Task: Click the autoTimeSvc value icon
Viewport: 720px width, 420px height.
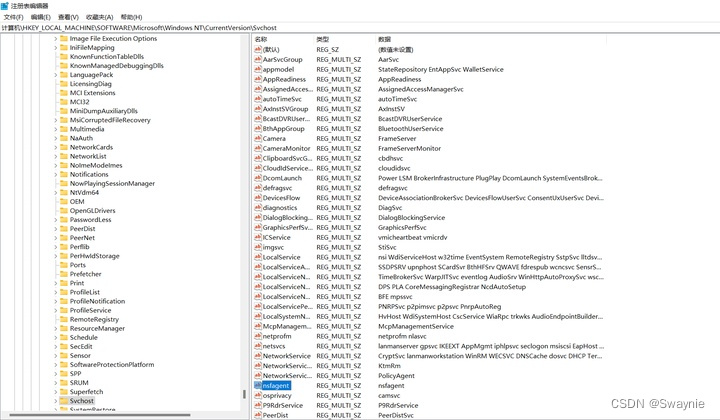Action: coord(258,99)
